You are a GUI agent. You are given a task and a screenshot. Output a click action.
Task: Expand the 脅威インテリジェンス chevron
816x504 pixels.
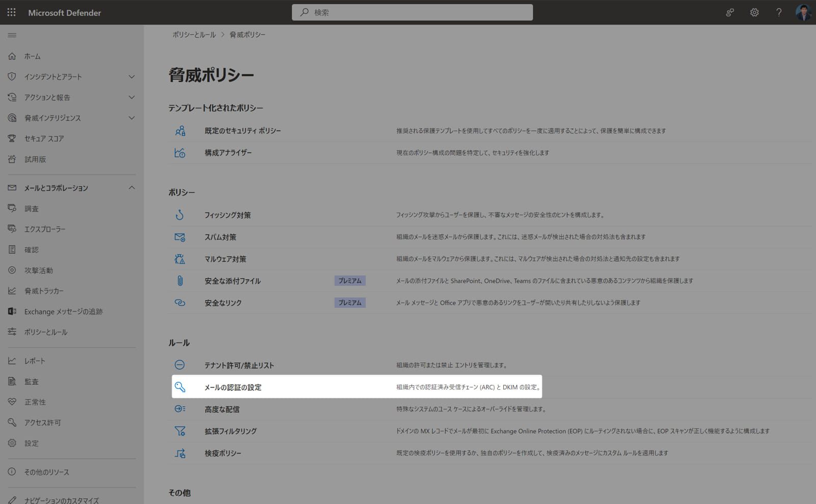pos(132,118)
